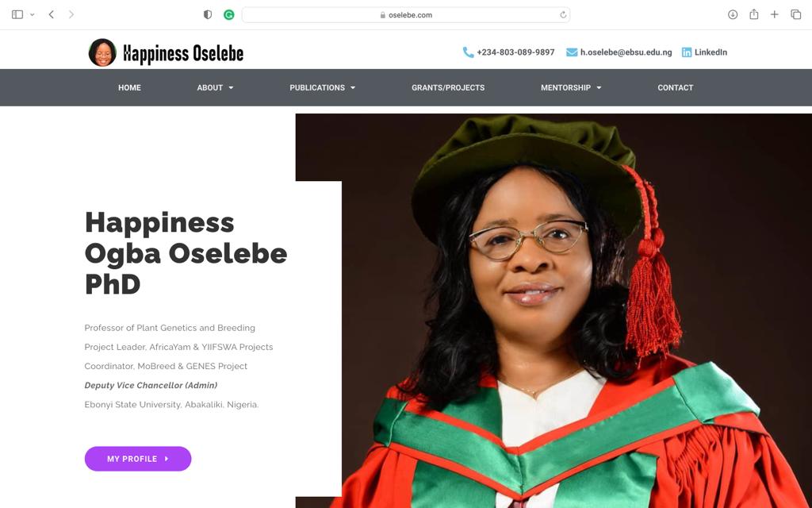This screenshot has height=508, width=812.
Task: Reload the page with the refresh icon
Action: 563,14
